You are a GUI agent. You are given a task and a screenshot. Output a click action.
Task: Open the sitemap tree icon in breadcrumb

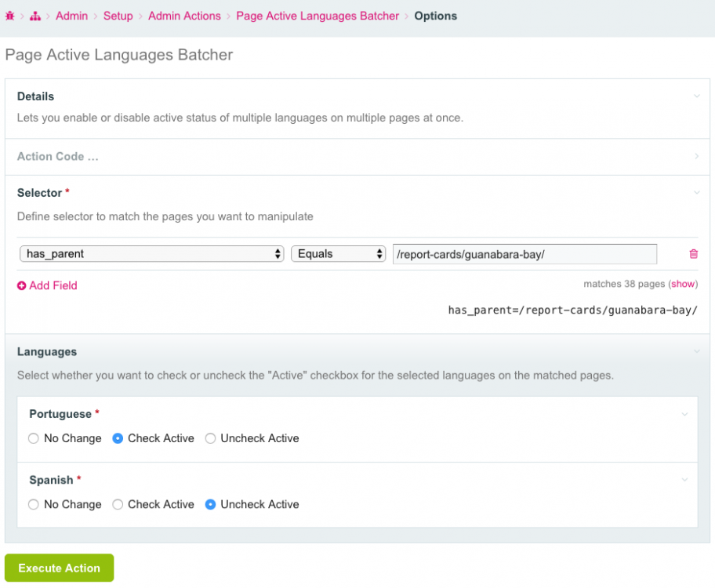(x=35, y=16)
